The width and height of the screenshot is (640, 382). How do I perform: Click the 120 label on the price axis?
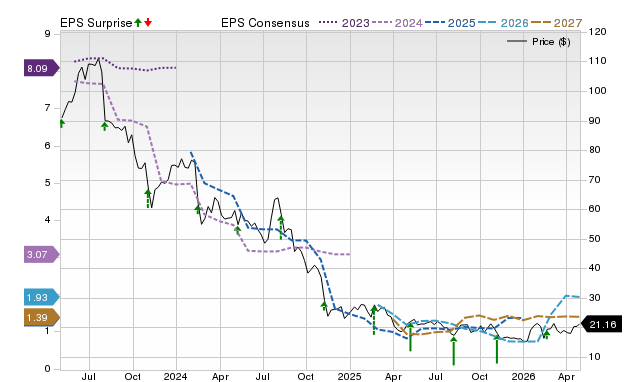pyautogui.click(x=597, y=32)
